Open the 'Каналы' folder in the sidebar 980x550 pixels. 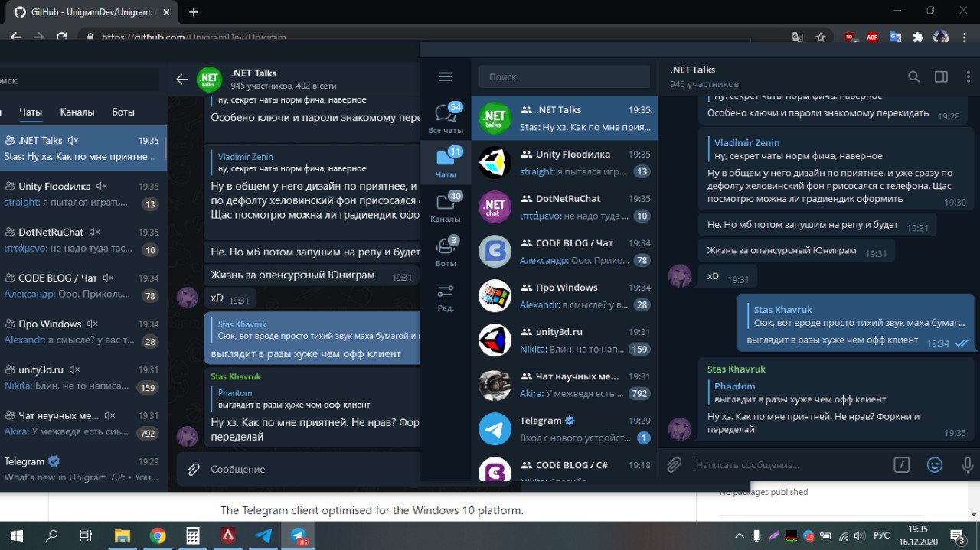446,207
